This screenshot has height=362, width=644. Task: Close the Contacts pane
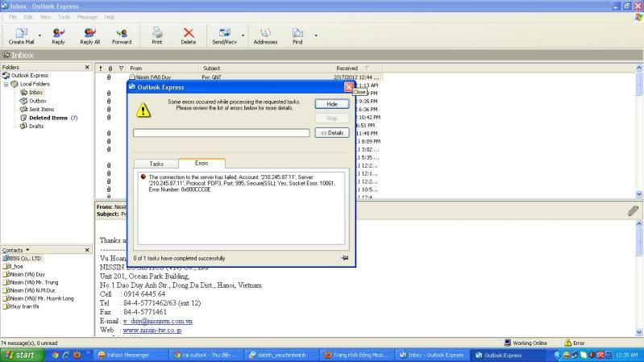point(87,250)
